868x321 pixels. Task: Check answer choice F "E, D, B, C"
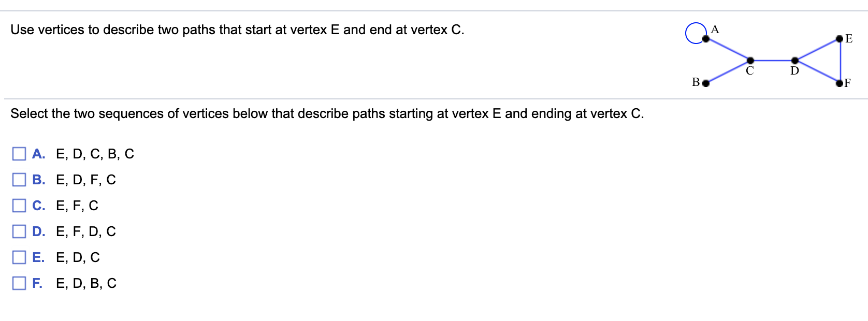pos(19,283)
